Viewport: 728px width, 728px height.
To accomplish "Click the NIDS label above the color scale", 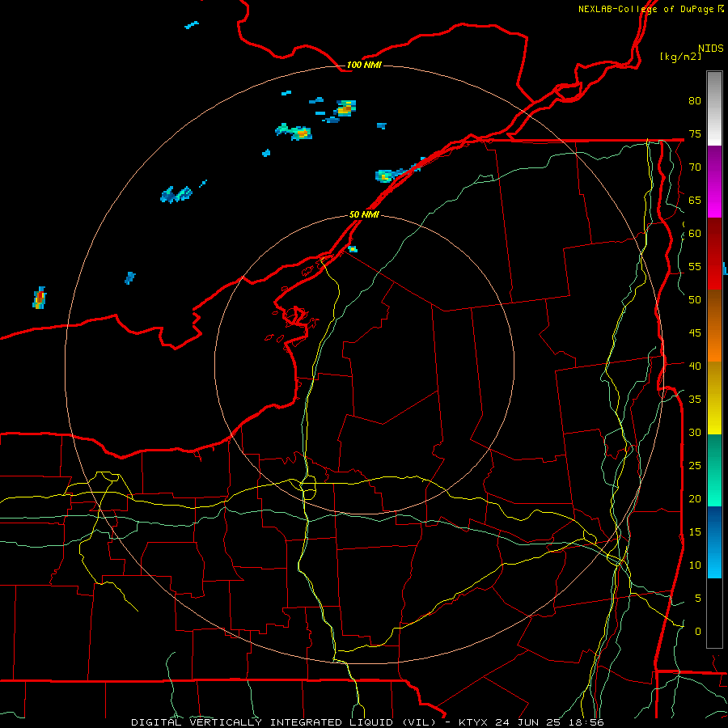I will tap(710, 49).
